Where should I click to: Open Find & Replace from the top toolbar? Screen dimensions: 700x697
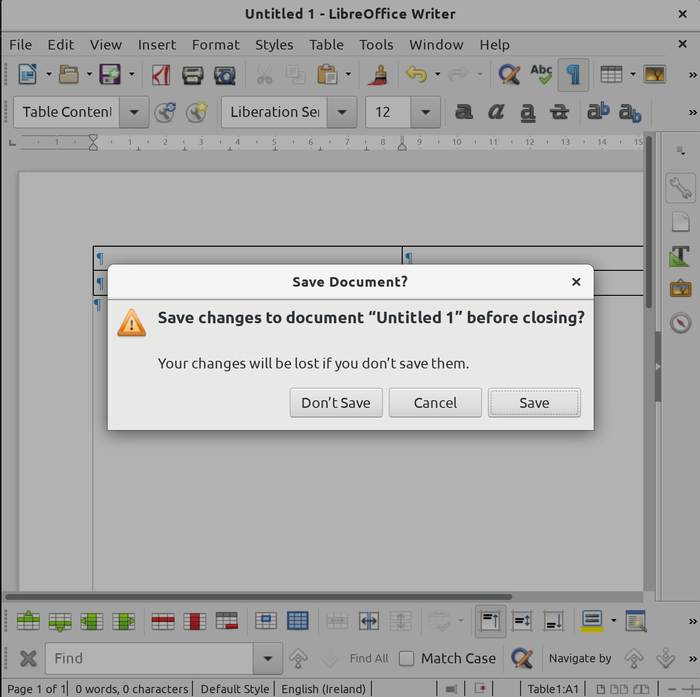tap(509, 74)
